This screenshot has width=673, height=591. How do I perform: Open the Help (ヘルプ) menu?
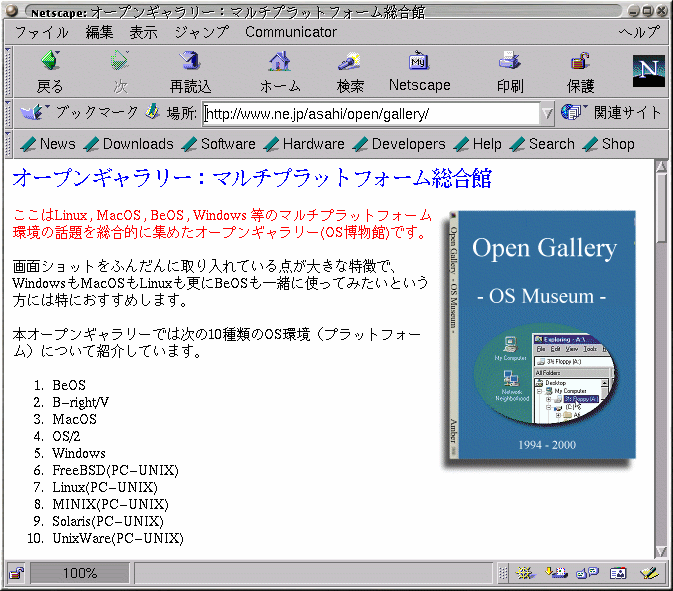(x=639, y=32)
